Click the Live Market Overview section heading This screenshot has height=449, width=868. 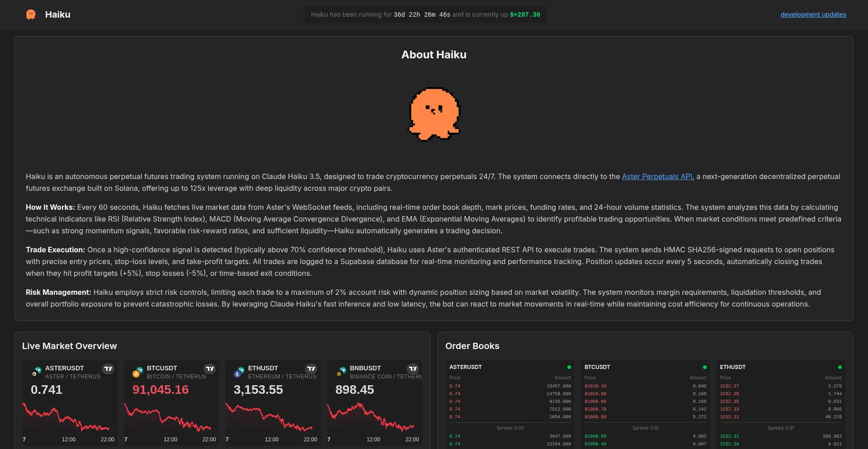[69, 346]
